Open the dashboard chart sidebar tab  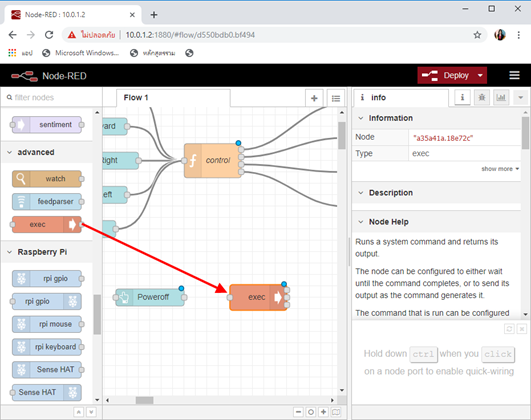point(501,98)
